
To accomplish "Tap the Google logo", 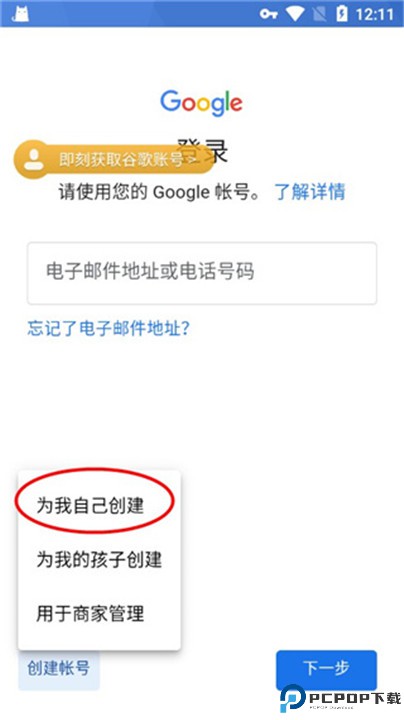I will point(201,103).
